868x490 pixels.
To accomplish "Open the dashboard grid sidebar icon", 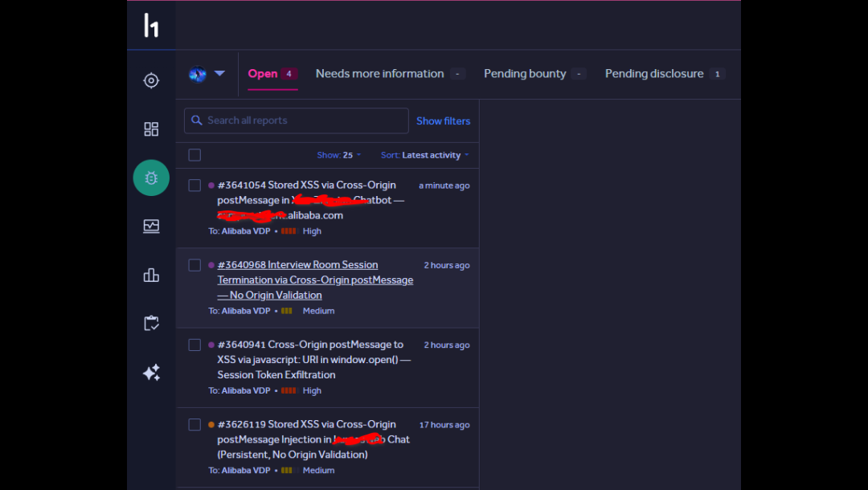I will click(151, 129).
